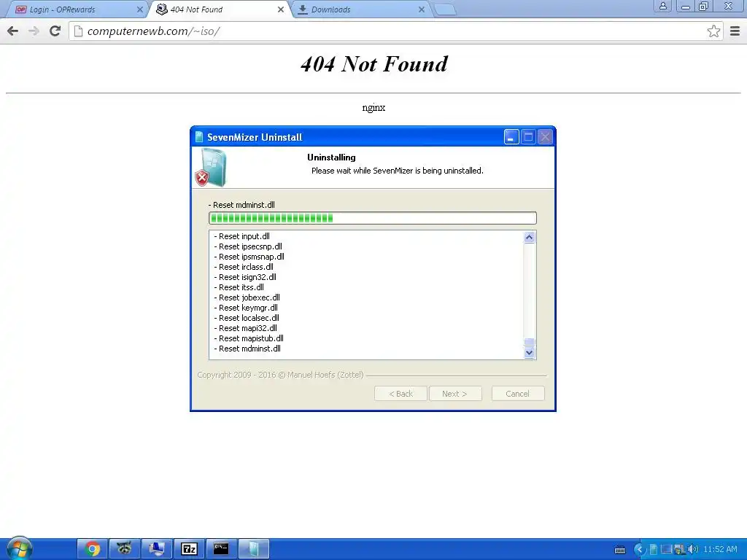Click the 'nginx' text on the page

(373, 108)
